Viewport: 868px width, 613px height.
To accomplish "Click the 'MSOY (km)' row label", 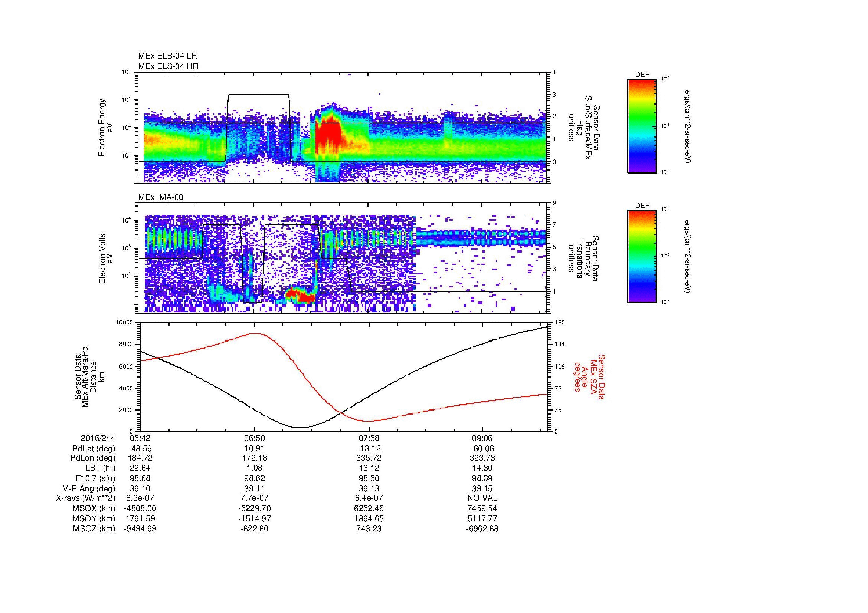I will point(94,518).
